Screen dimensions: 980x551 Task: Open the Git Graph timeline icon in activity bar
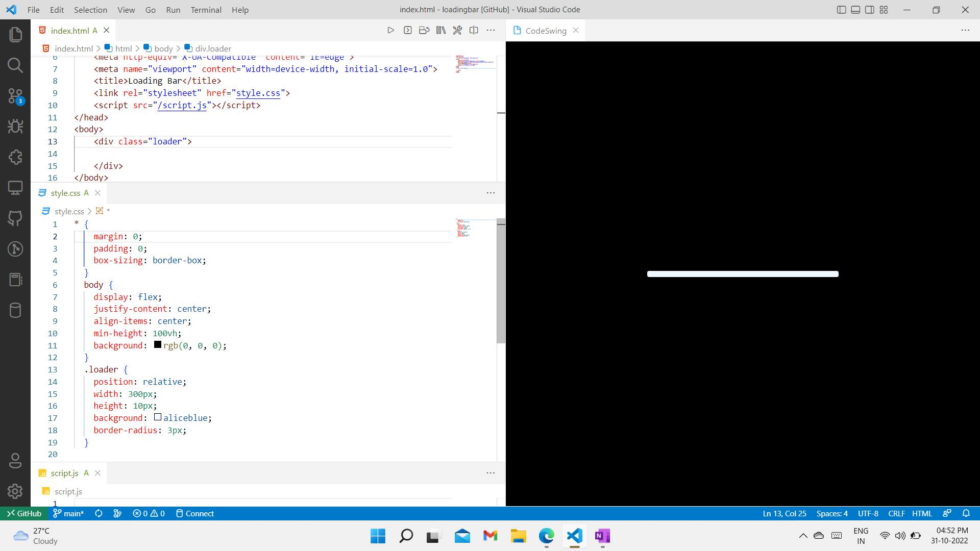coord(15,249)
